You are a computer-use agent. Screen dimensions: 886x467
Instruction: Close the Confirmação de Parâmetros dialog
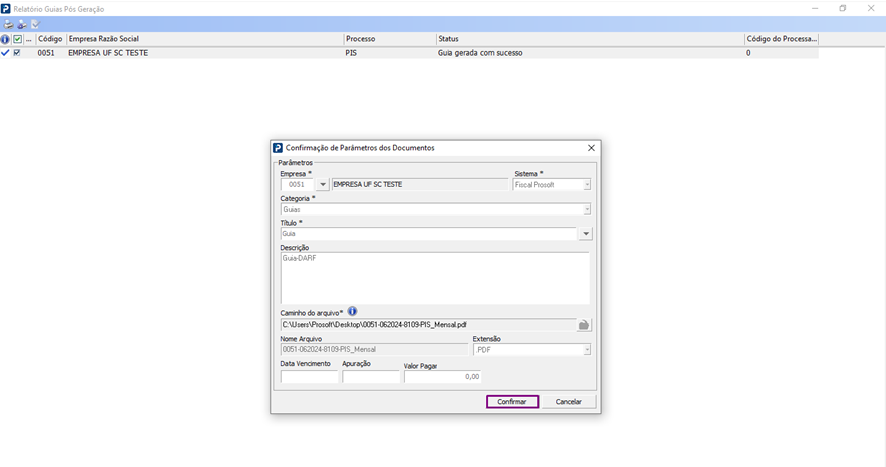point(591,148)
